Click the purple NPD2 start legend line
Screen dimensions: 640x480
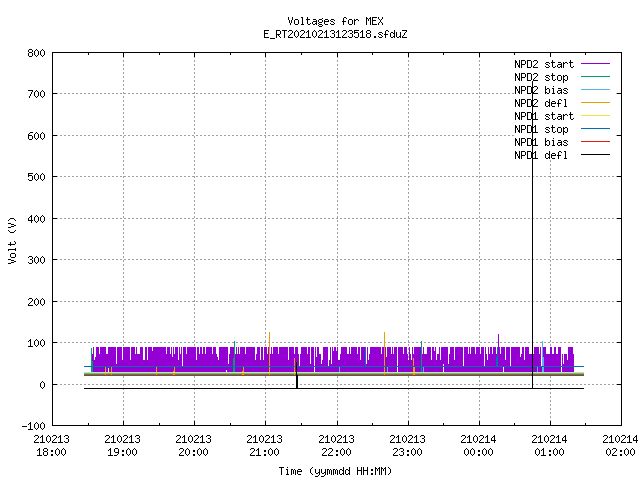[x=595, y=64]
